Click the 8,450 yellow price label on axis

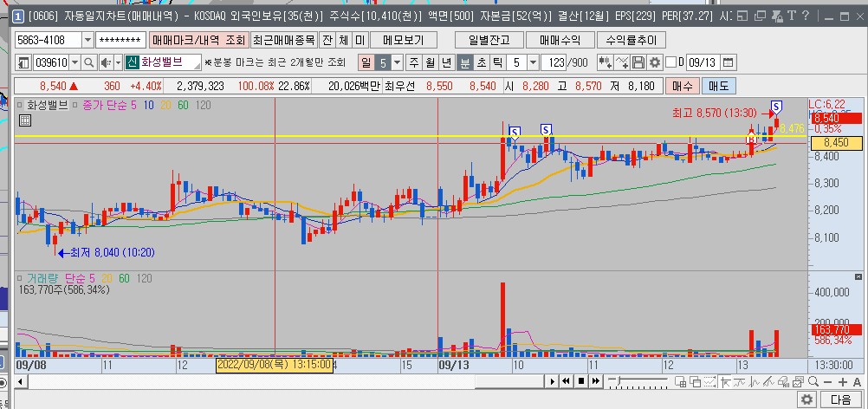coord(836,143)
